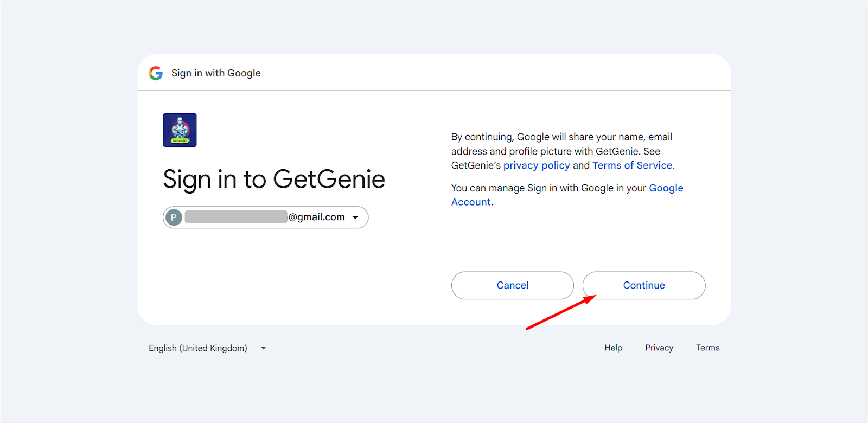The width and height of the screenshot is (868, 423).
Task: Open the Terms footer link
Action: 708,348
